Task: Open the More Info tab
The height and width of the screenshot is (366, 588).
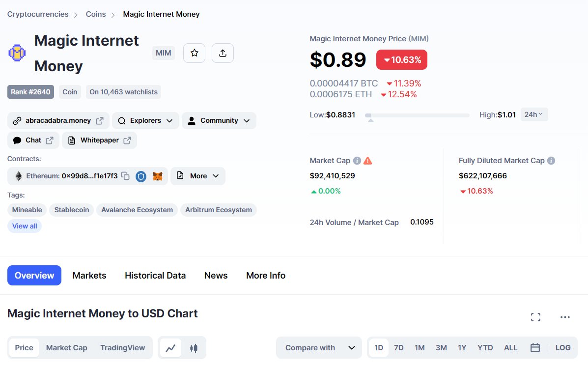Action: click(x=266, y=275)
